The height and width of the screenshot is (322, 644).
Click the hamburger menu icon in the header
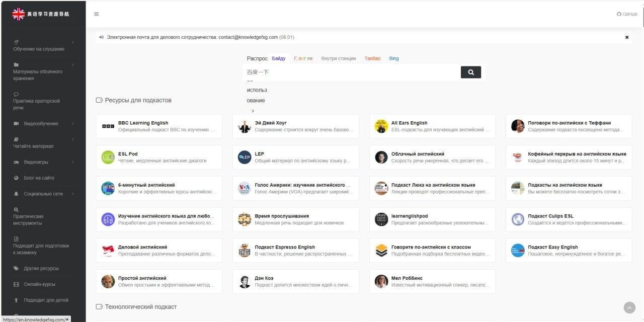coord(96,14)
